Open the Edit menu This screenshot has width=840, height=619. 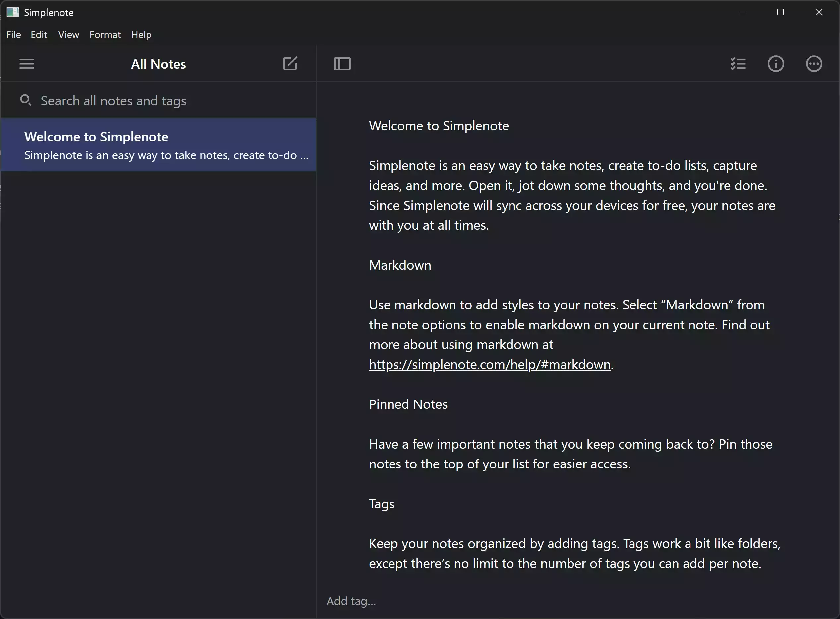pyautogui.click(x=39, y=35)
